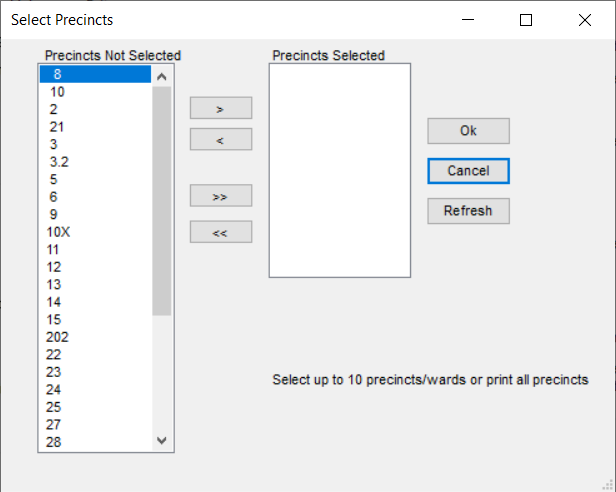Confirm selection with Ok button
The height and width of the screenshot is (492, 616).
click(x=468, y=131)
